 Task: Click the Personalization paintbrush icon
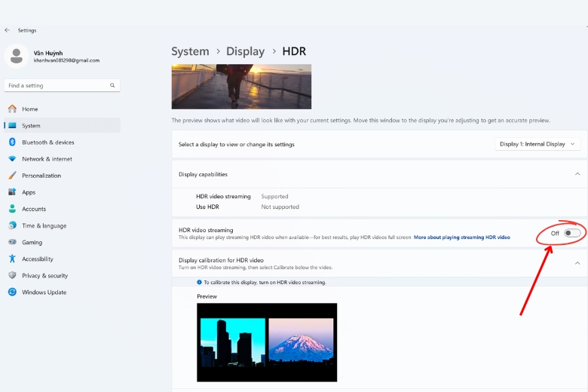[12, 175]
